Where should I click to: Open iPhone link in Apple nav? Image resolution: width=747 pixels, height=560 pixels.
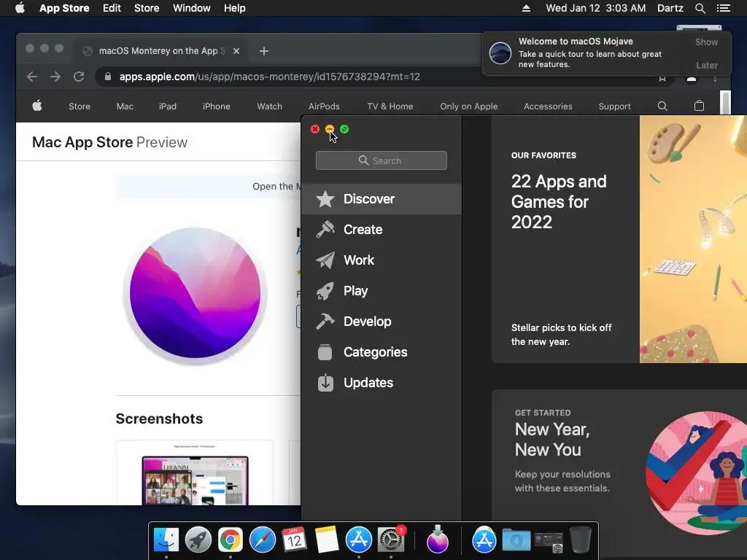point(216,106)
